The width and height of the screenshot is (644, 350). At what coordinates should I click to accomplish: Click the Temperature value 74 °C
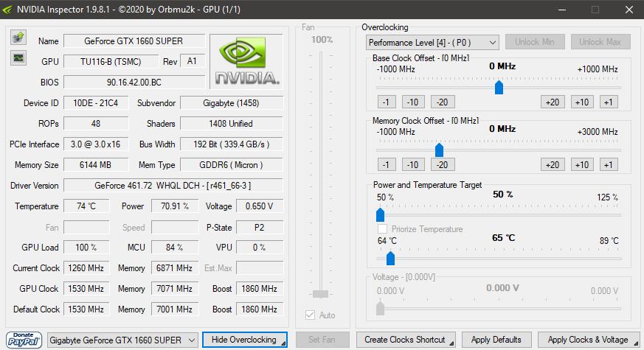pyautogui.click(x=86, y=206)
